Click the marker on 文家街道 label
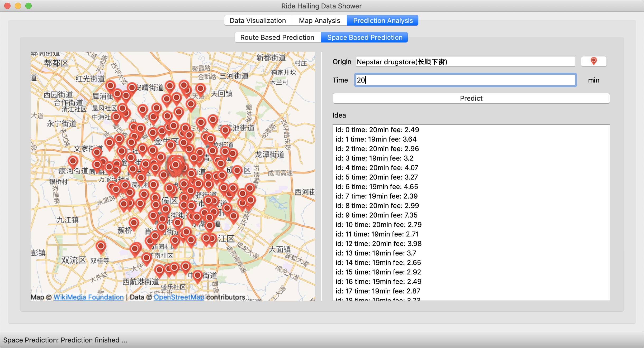The image size is (644, 348). [x=97, y=152]
